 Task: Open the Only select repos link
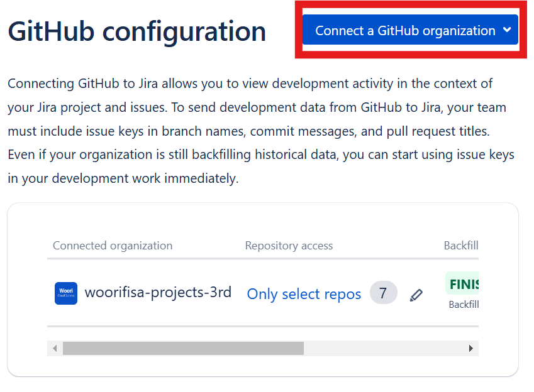[304, 294]
